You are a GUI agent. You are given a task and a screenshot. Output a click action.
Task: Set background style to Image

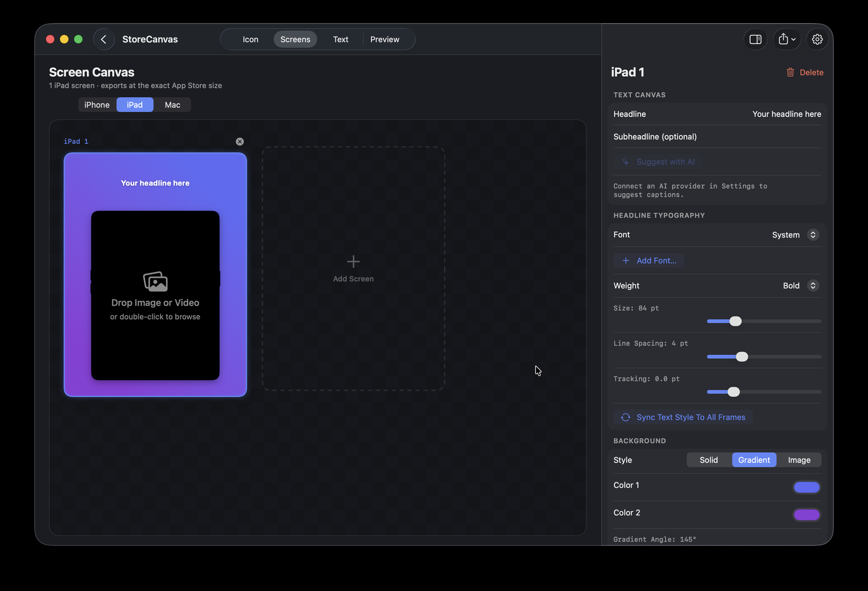[799, 460]
